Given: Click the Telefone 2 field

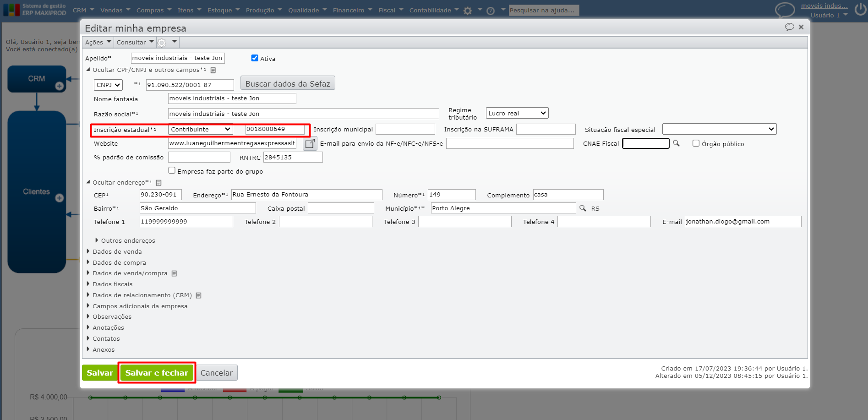Looking at the screenshot, I should [x=326, y=222].
